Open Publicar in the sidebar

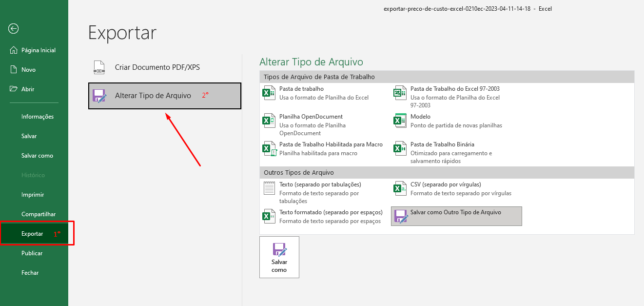[32, 253]
